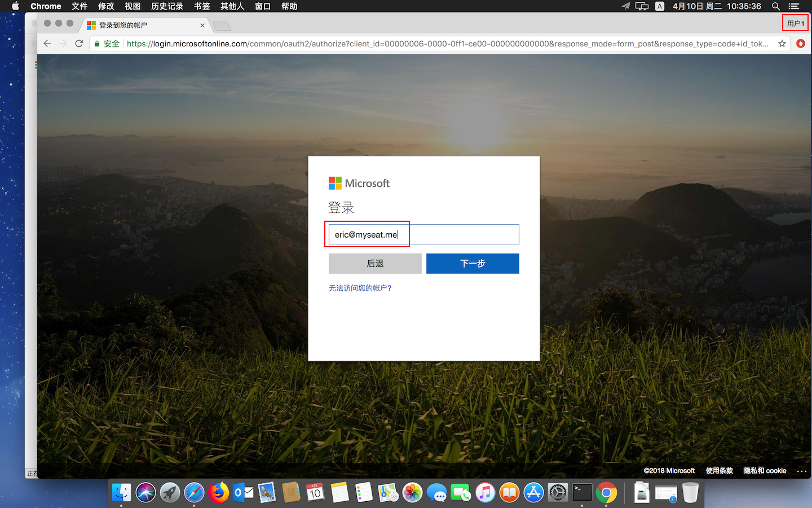812x508 pixels.
Task: Click the green lock secure icon
Action: point(97,43)
